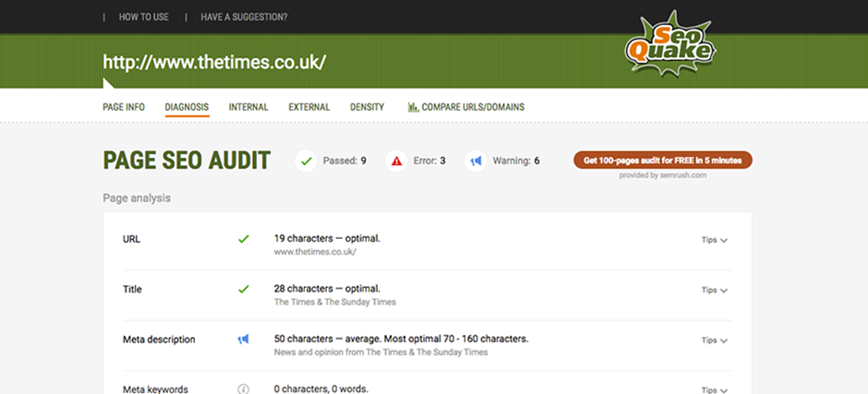Click the www.thetimes.co.uk/ subtext in URL row
This screenshot has width=868, height=394.
[x=315, y=252]
